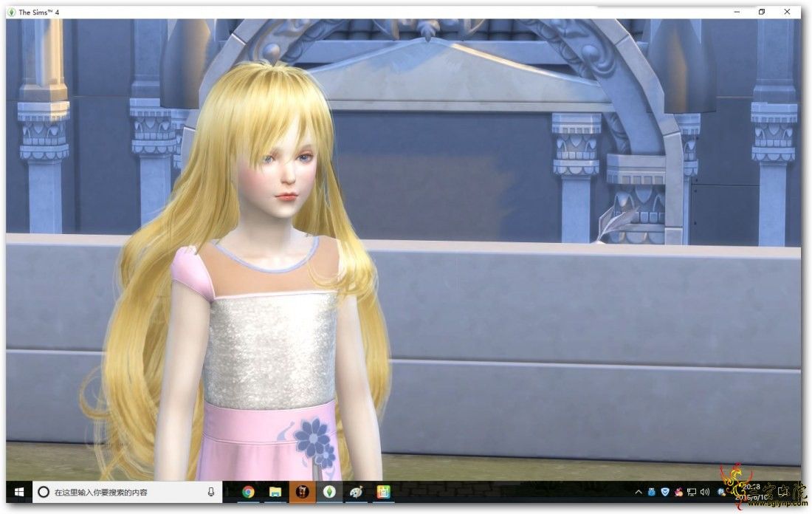Click the Cortana circle icon in search box
The height and width of the screenshot is (514, 812).
tap(44, 492)
